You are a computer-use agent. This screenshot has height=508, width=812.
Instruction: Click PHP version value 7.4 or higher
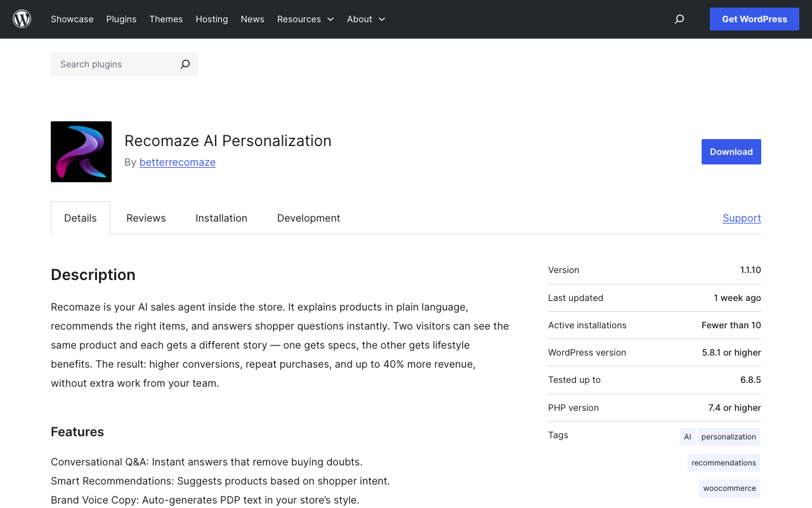tap(735, 408)
